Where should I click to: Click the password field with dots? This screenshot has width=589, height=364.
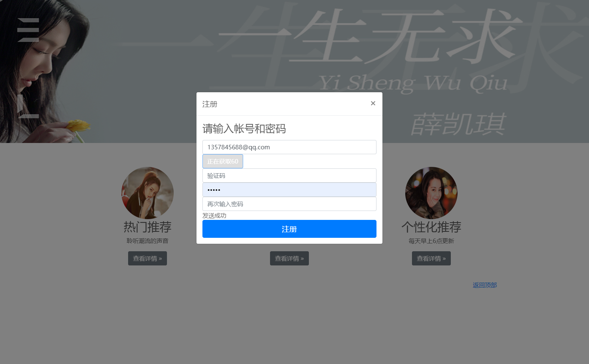(x=289, y=190)
